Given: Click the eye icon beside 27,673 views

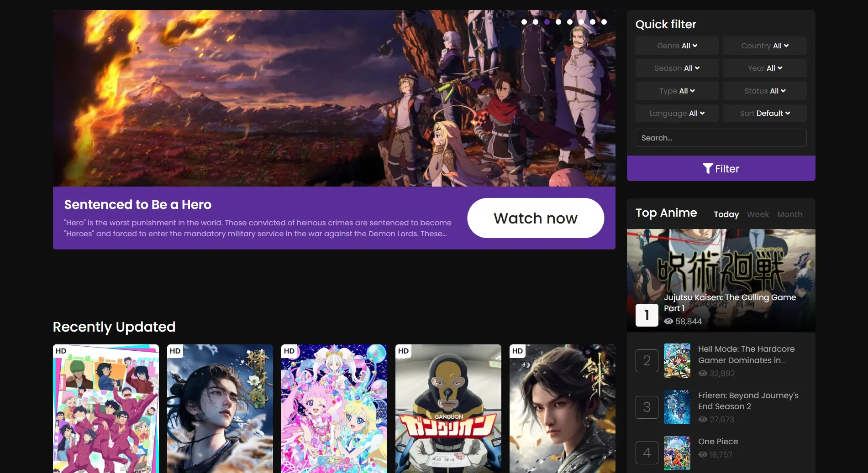Looking at the screenshot, I should click(x=703, y=420).
